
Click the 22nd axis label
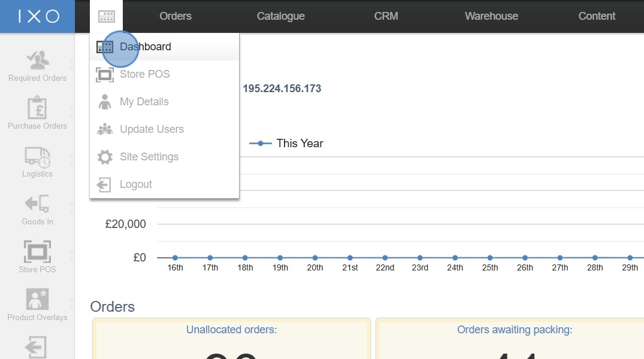point(385,267)
